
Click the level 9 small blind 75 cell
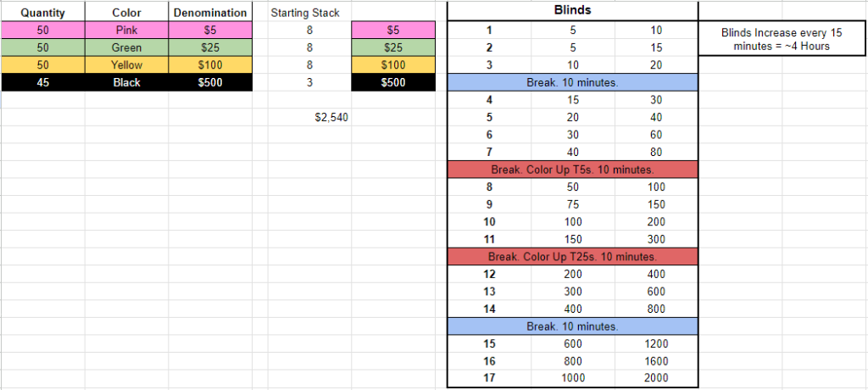point(573,204)
